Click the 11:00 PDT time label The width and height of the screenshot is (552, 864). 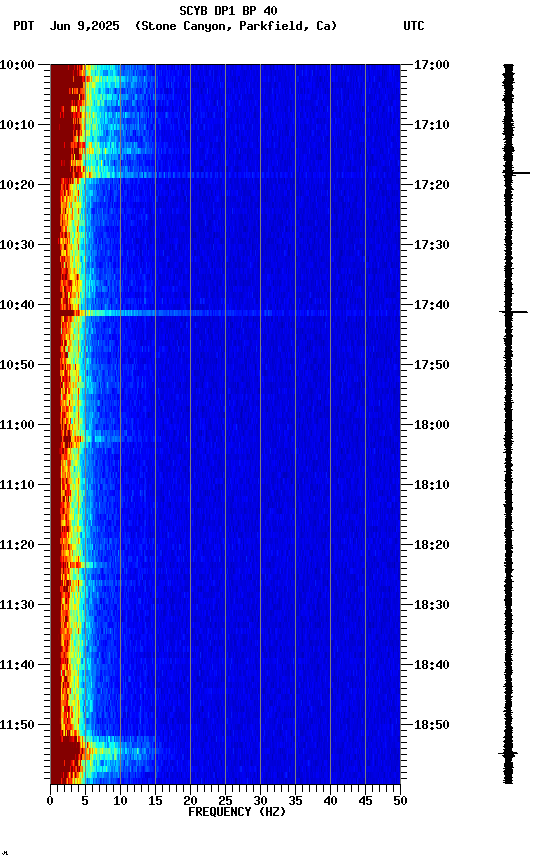[17, 425]
